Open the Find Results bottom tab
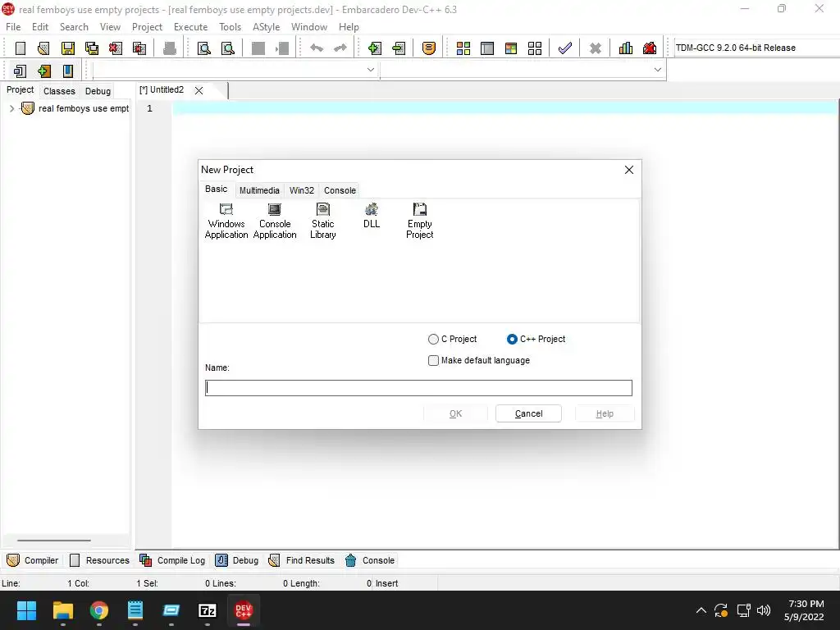This screenshot has height=630, width=840. coord(302,560)
